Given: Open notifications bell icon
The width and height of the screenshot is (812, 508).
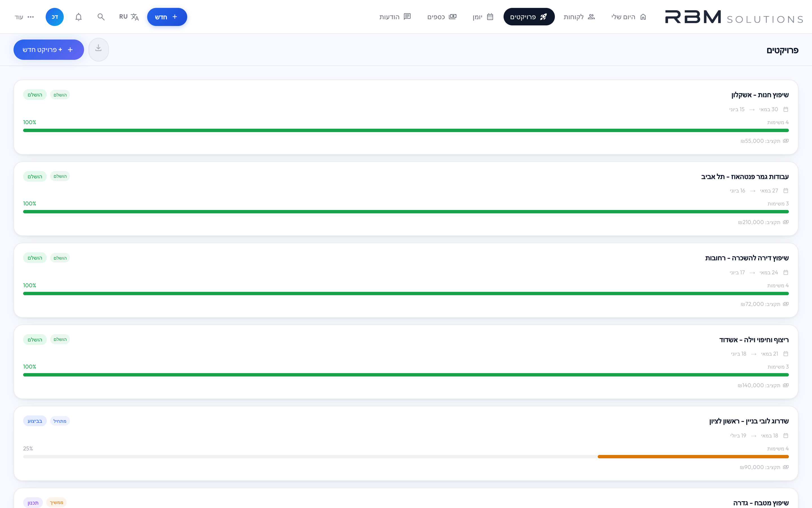Looking at the screenshot, I should pyautogui.click(x=78, y=17).
